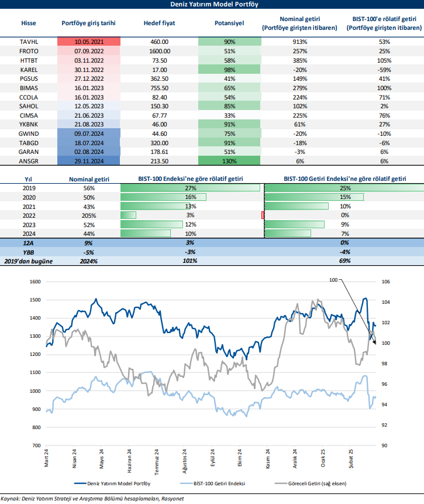424x504 pixels.
Task: Click the Portföye giriş tarihi column header
Action: 88,23
